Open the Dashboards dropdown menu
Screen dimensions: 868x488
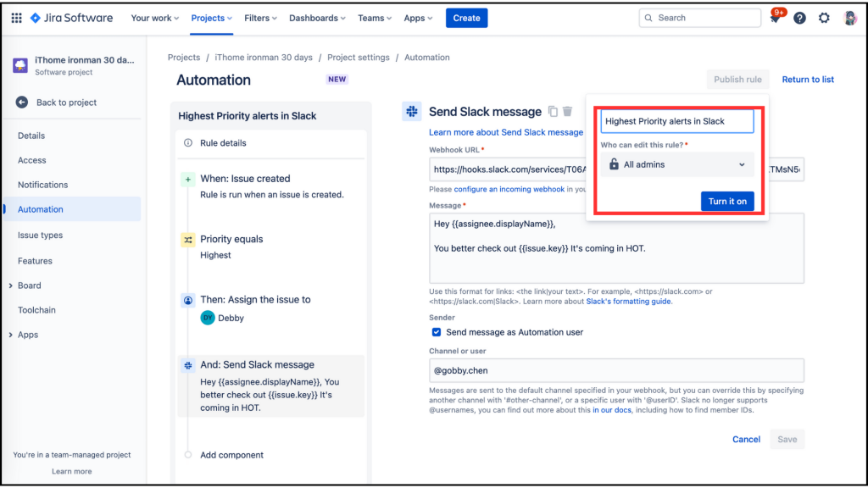(317, 18)
